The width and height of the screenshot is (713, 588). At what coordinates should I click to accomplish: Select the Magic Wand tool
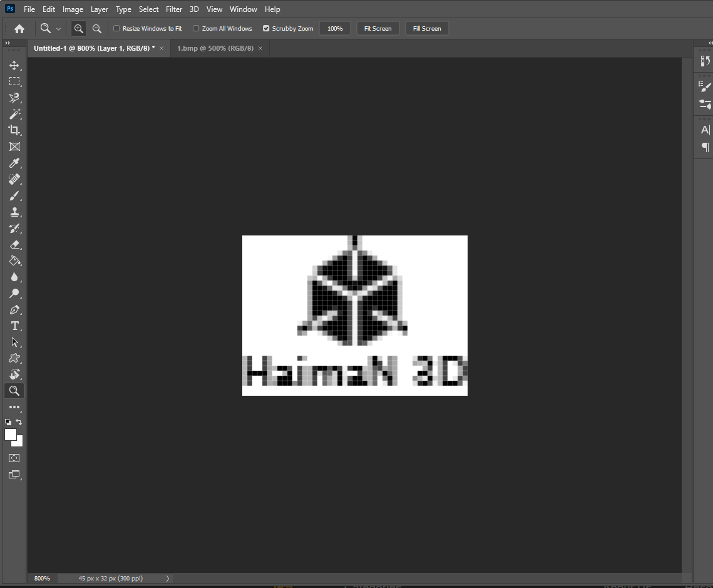tap(14, 114)
